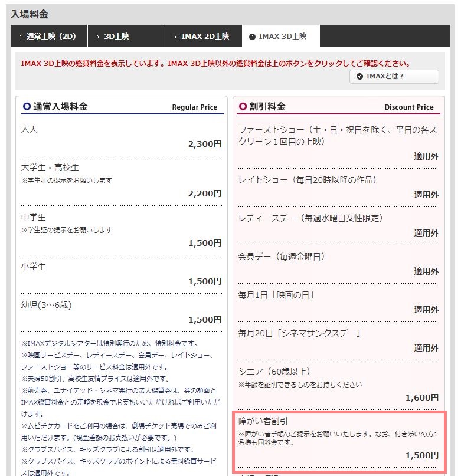Click red circle icon beside 割引料金
Viewport: 461px width, 476px height.
pyautogui.click(x=242, y=107)
